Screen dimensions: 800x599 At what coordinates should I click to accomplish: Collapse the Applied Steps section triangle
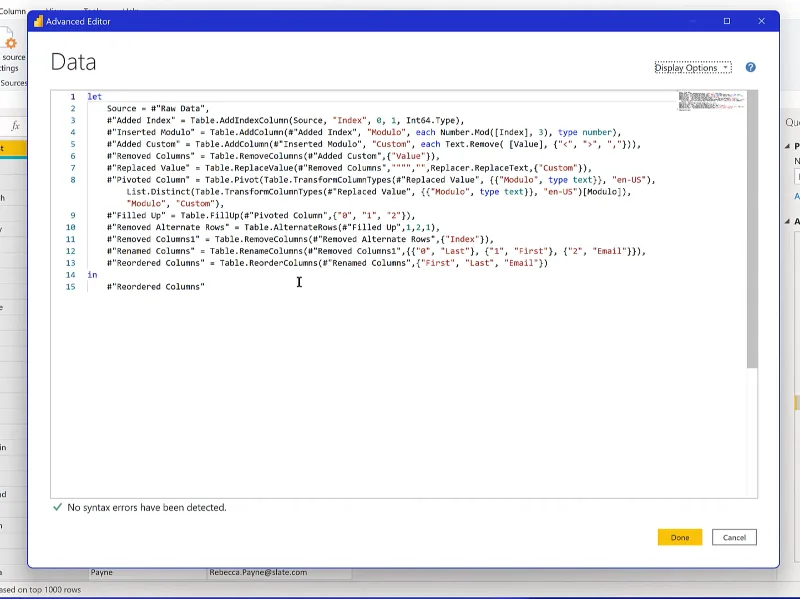(x=787, y=221)
